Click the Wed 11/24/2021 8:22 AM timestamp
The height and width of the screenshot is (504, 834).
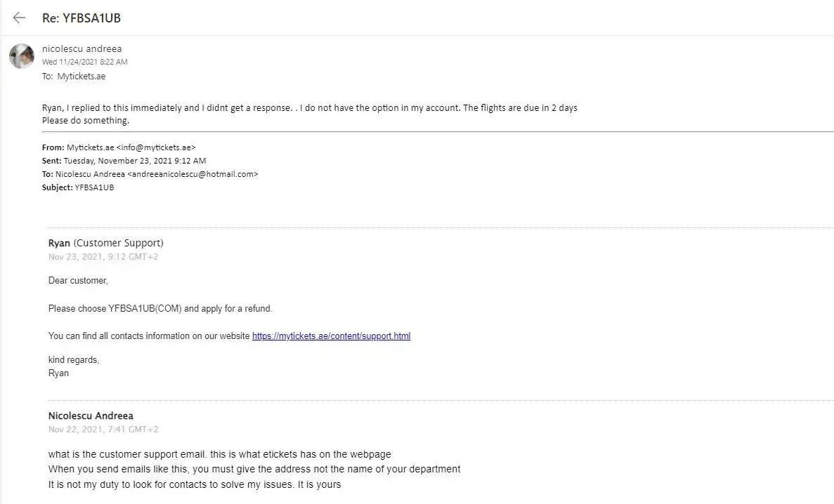(85, 62)
